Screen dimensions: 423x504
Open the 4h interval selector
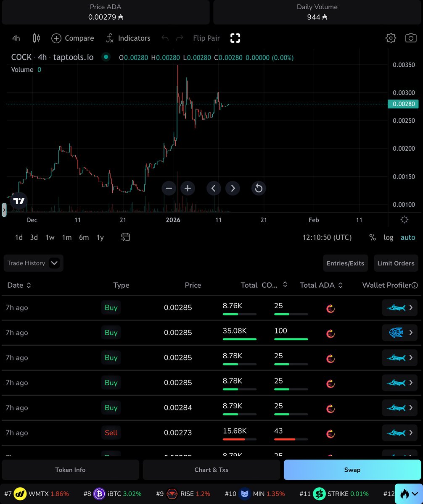click(16, 38)
